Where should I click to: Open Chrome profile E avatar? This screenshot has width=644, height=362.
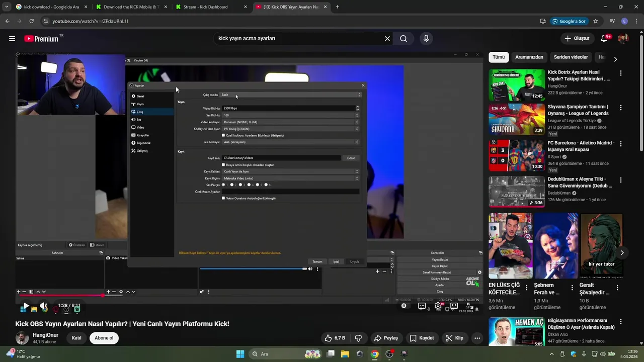tap(624, 21)
